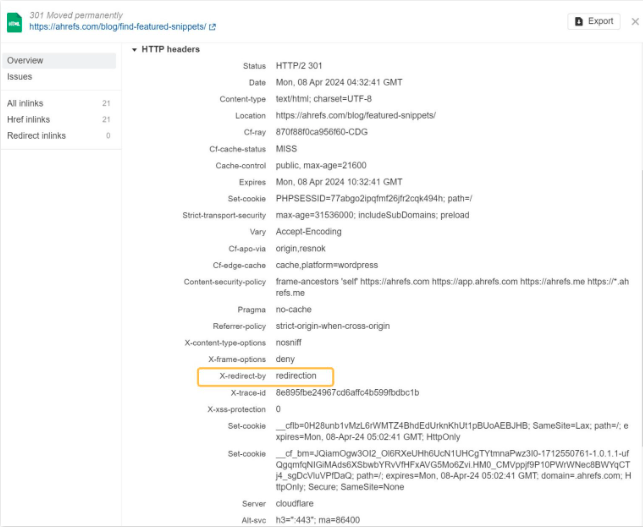
Task: Open All inlinks in the sidebar
Action: click(x=59, y=103)
